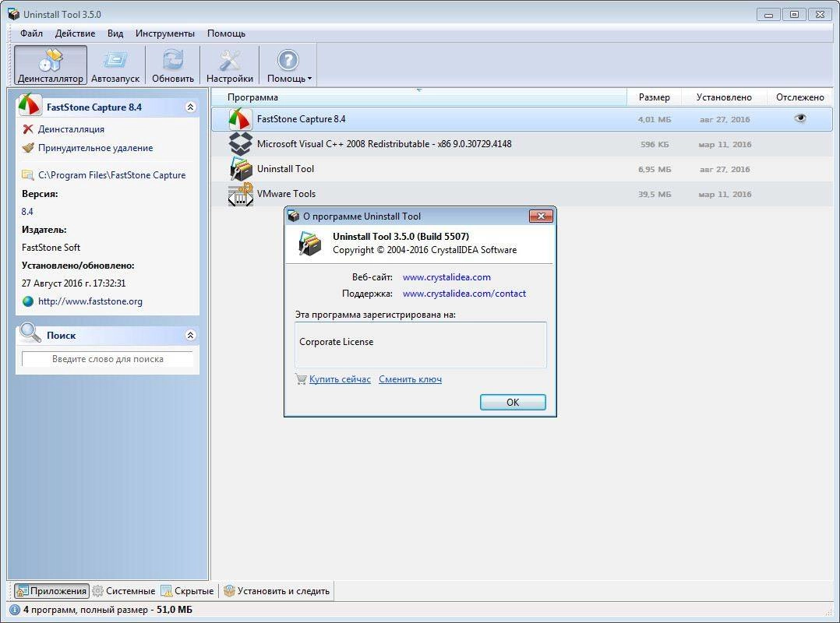Collapse the FastStone Capture details panel

pyautogui.click(x=190, y=107)
